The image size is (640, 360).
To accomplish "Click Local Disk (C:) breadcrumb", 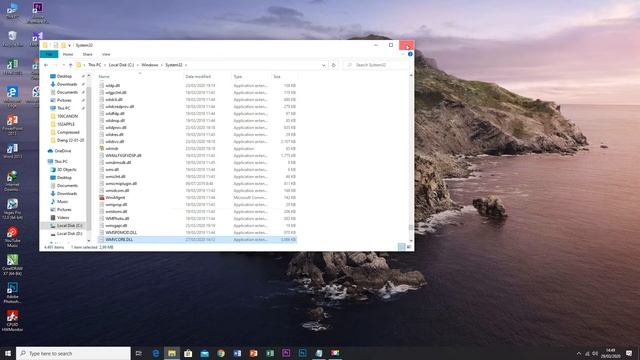I will pyautogui.click(x=121, y=65).
